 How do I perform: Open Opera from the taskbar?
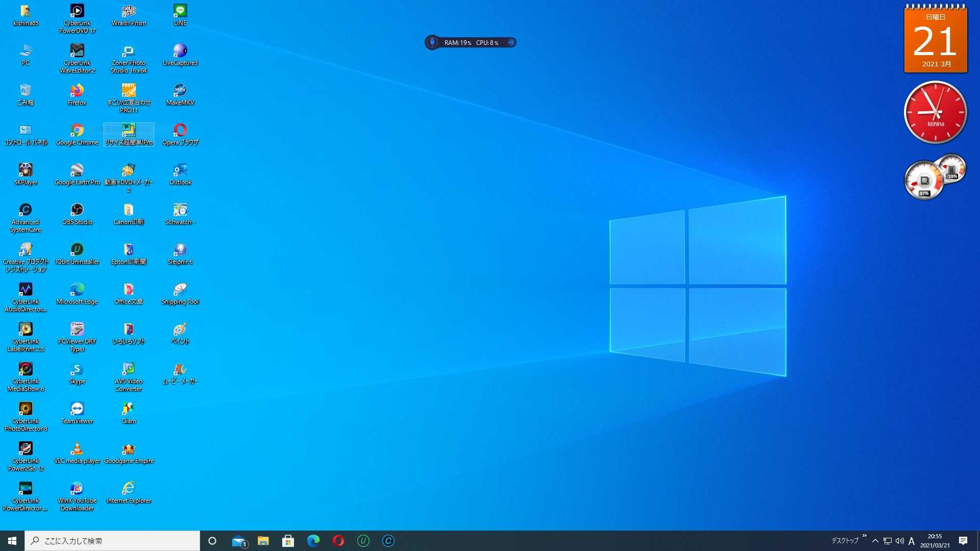point(338,541)
